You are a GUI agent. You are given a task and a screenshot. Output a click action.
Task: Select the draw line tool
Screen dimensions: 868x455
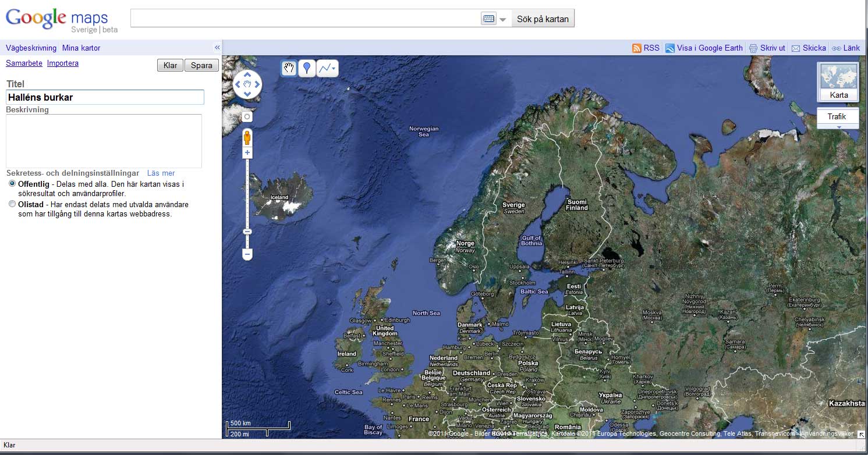327,69
